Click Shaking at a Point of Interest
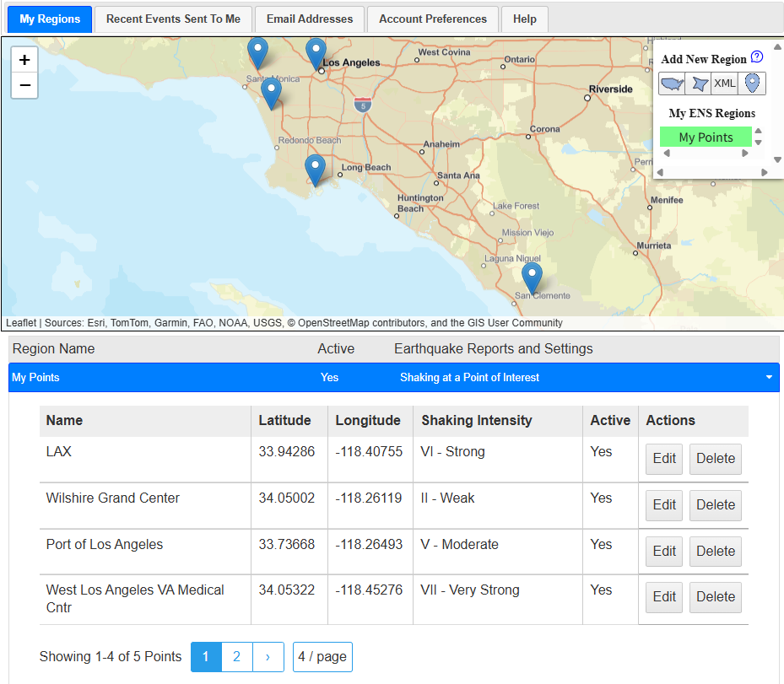 point(469,377)
